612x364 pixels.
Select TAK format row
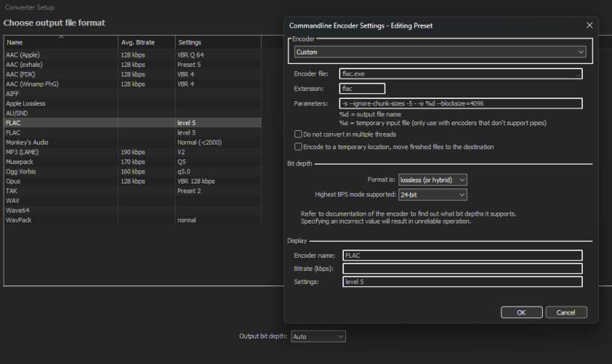133,191
